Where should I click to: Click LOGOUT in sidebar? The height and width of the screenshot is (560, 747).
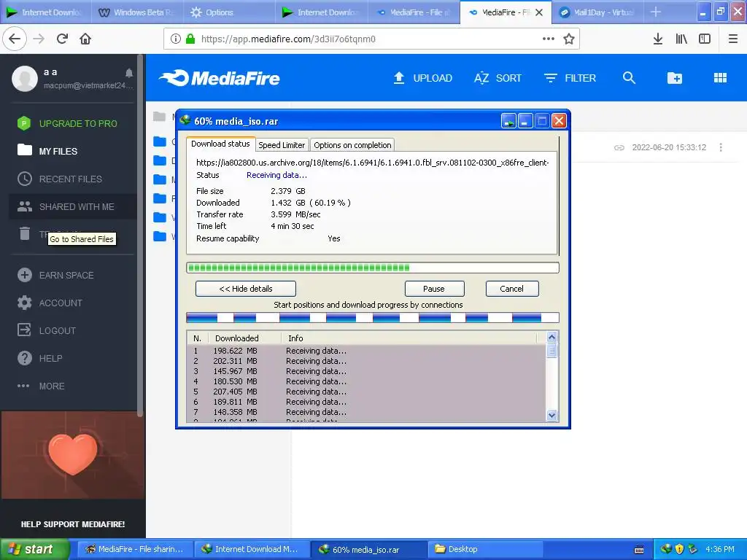[x=47, y=330]
